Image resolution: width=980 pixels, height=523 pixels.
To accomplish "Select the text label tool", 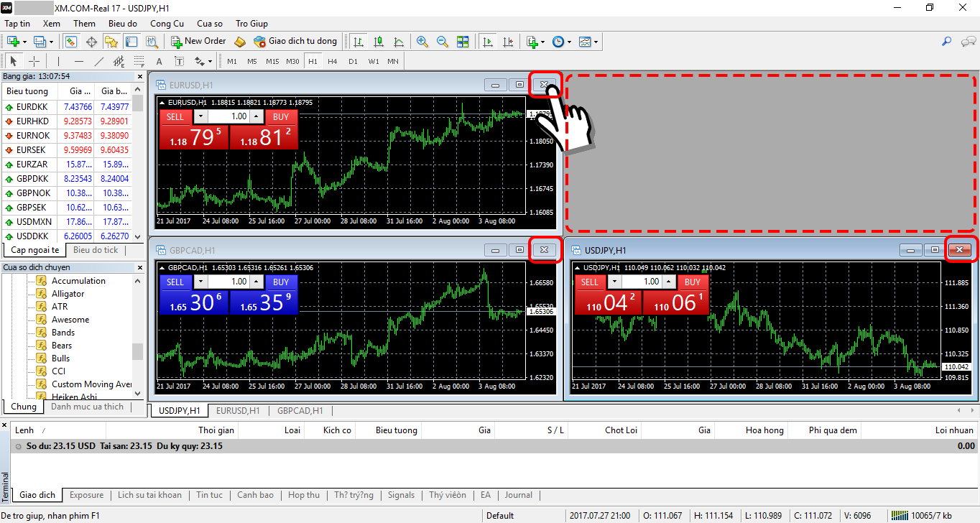I will click(x=180, y=61).
